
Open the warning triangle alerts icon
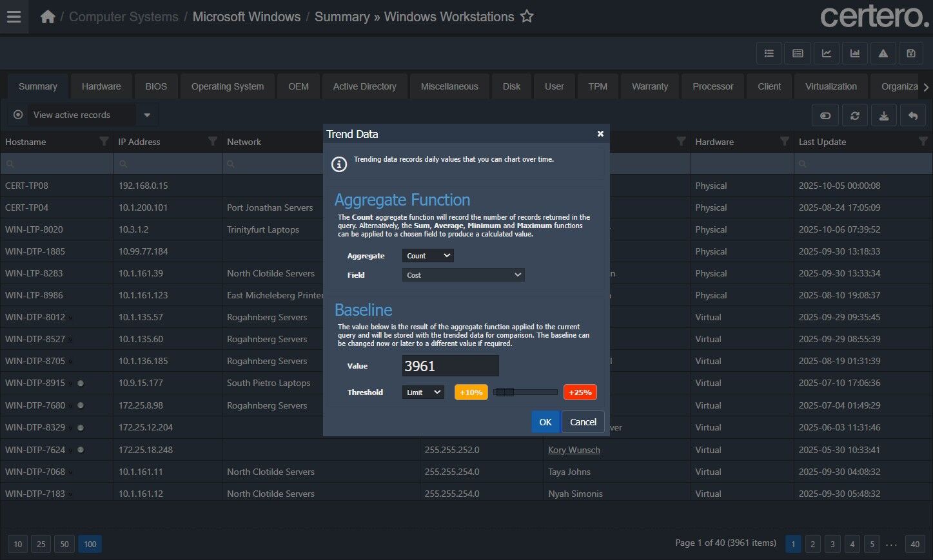point(883,53)
